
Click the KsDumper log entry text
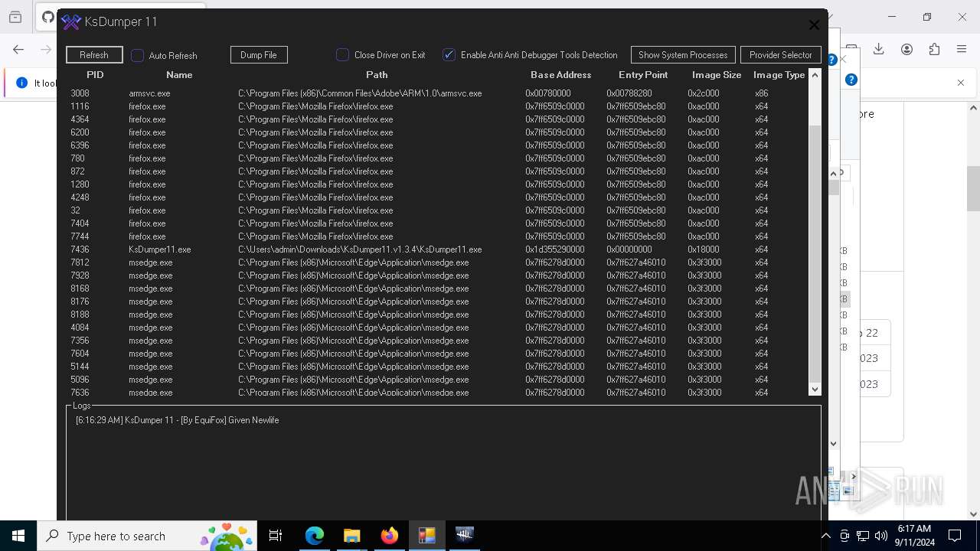click(x=177, y=420)
